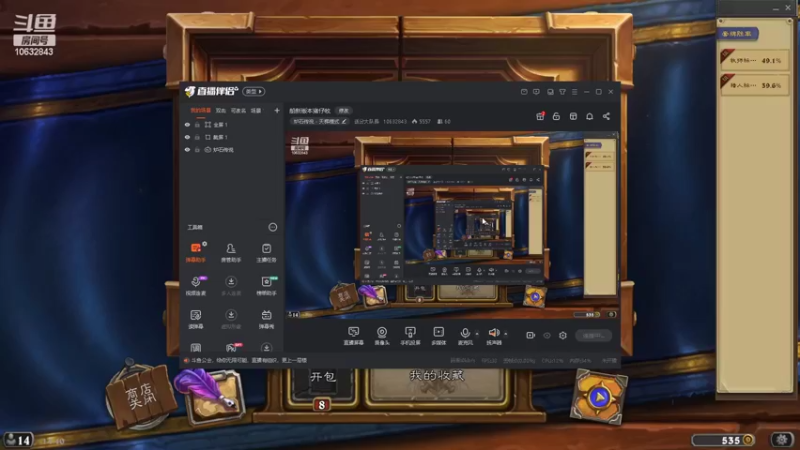Open the streamer tasks checkmark icon
800x450 pixels.
[266, 252]
